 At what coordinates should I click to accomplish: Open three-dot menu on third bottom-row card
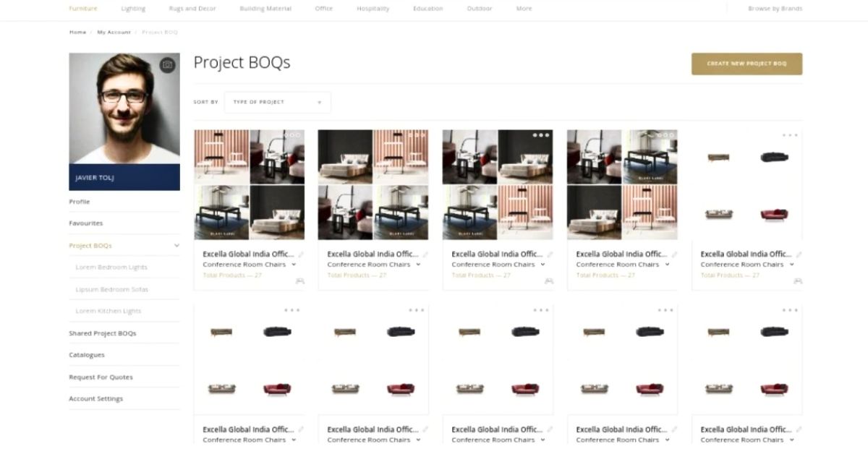pos(541,310)
